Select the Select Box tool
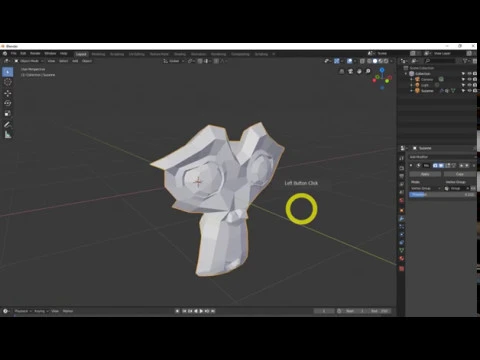 (x=8, y=72)
